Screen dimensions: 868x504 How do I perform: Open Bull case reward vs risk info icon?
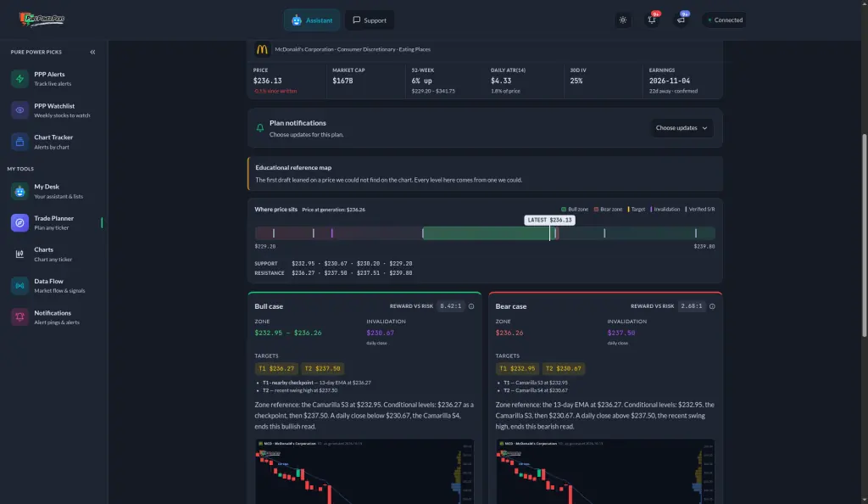471,306
